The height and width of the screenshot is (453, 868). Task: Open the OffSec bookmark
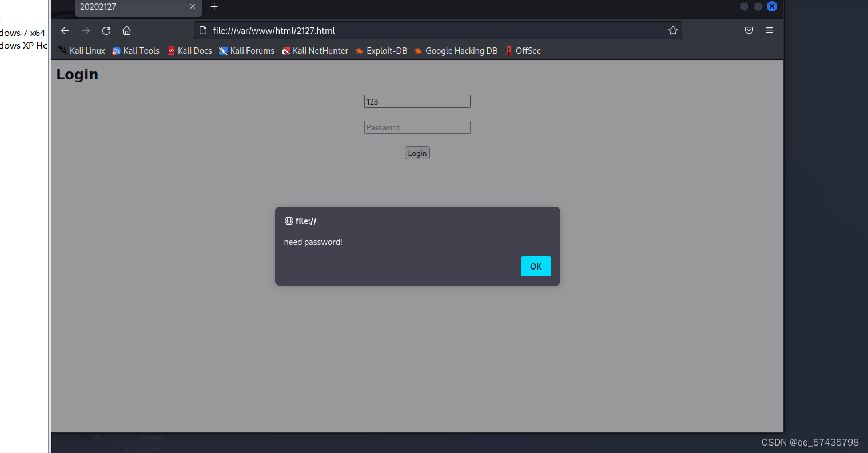click(x=523, y=51)
